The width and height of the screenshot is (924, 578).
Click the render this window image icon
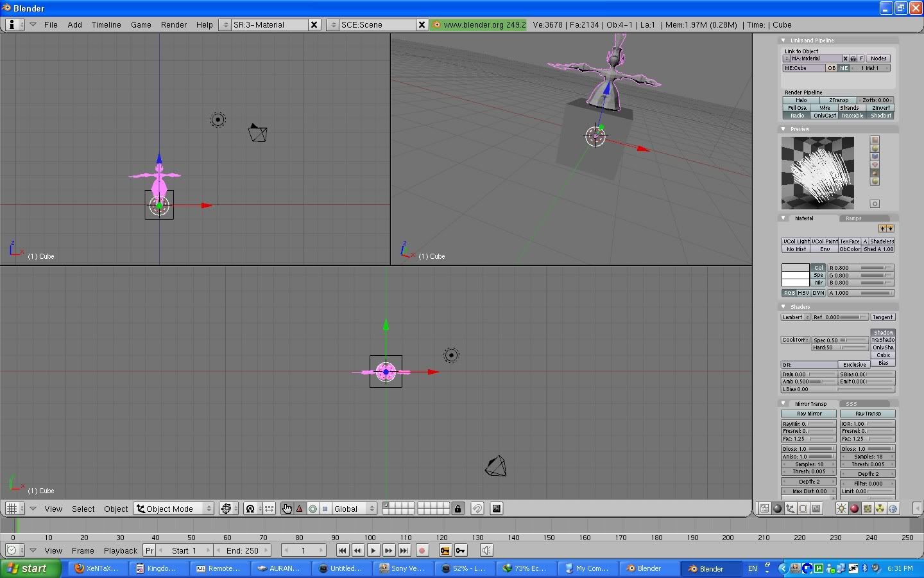pos(497,509)
